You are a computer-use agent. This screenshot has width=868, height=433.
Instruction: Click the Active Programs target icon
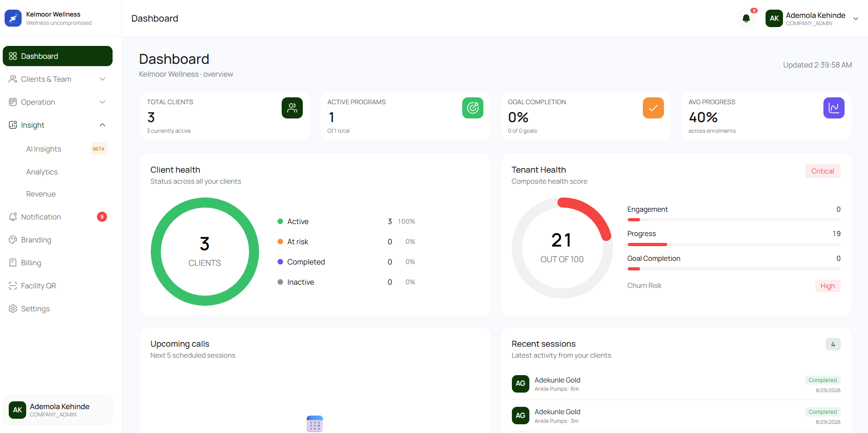coord(473,108)
